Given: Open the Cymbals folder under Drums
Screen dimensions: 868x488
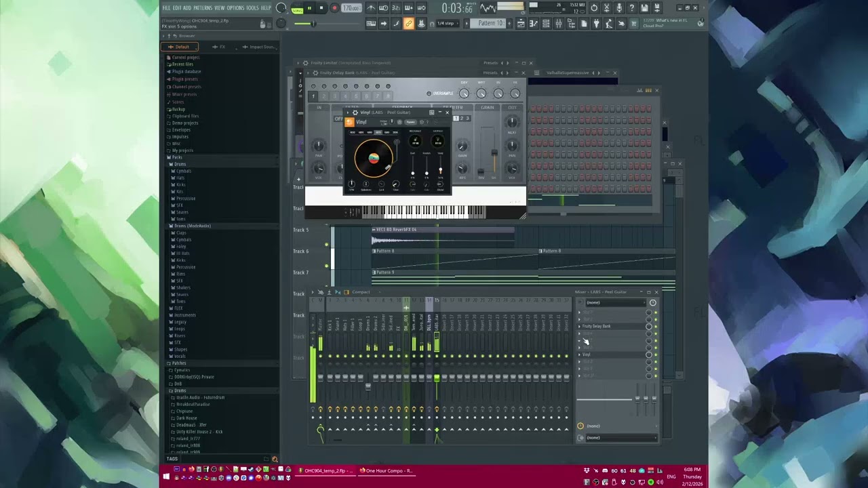Looking at the screenshot, I should [183, 171].
